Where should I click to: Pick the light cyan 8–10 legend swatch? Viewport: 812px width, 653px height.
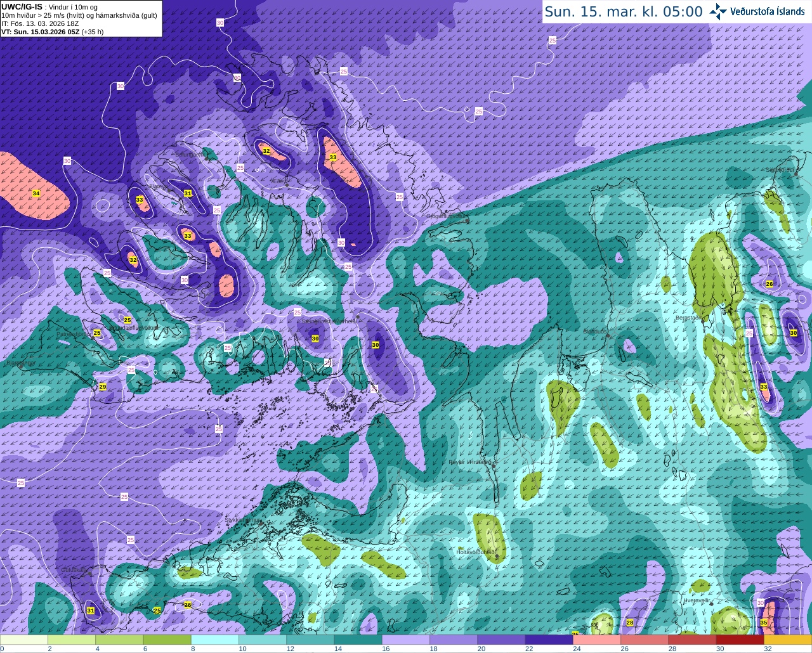tap(214, 640)
